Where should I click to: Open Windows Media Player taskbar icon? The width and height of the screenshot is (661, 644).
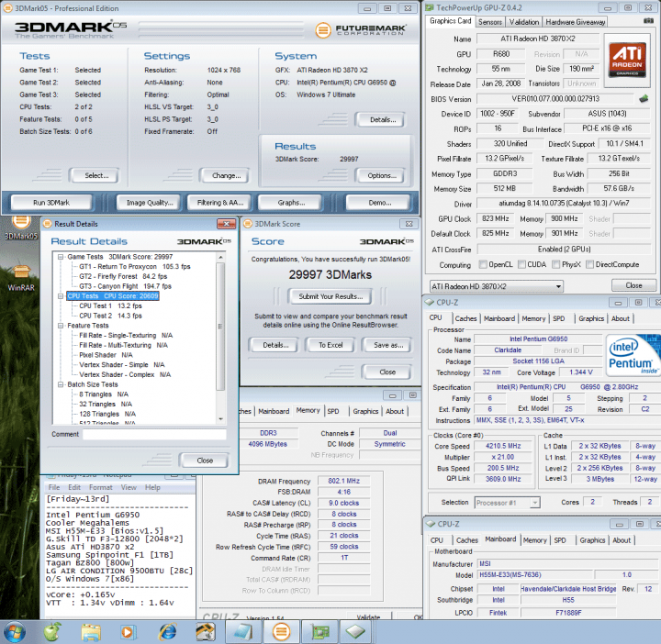point(129,632)
